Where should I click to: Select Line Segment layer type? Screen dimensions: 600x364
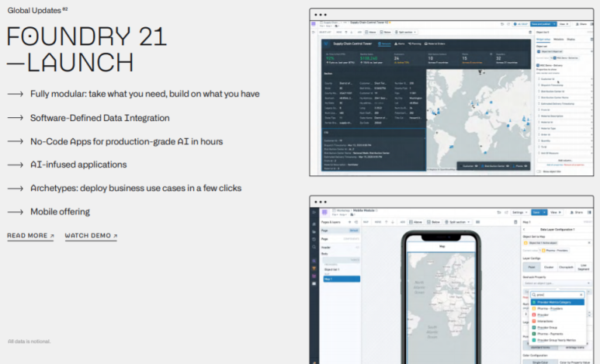tap(584, 267)
